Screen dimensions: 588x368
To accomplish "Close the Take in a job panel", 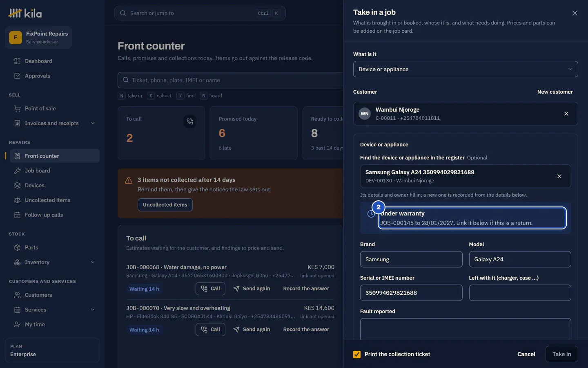I will [575, 13].
